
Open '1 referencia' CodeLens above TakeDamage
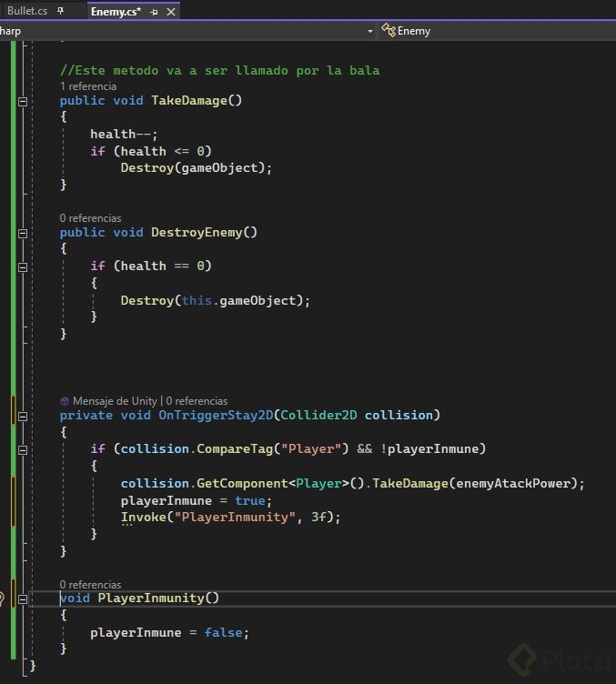point(88,86)
